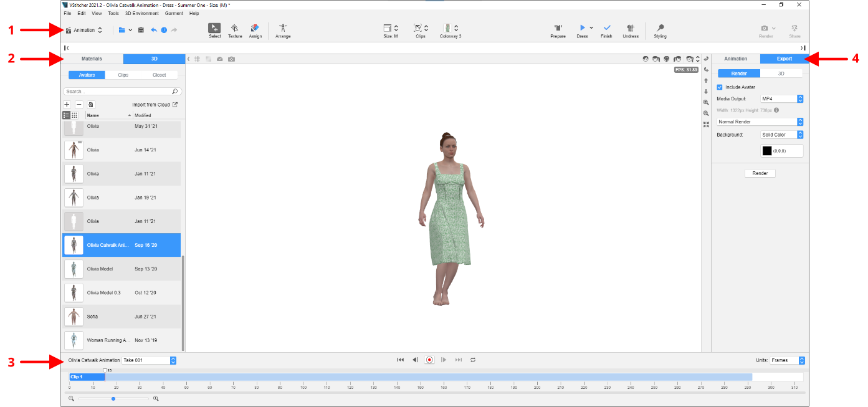Click the Render button in Export panel
The width and height of the screenshot is (868, 407).
(x=760, y=173)
